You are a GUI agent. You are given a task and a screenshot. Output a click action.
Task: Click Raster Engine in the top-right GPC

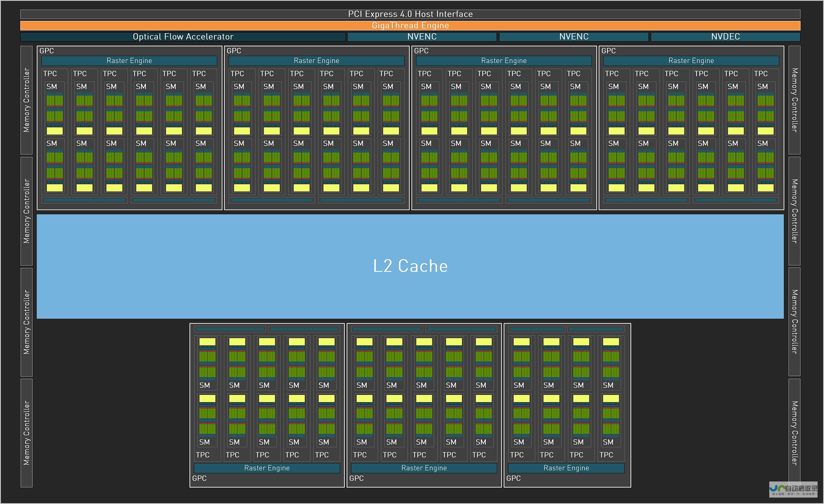[x=691, y=60]
